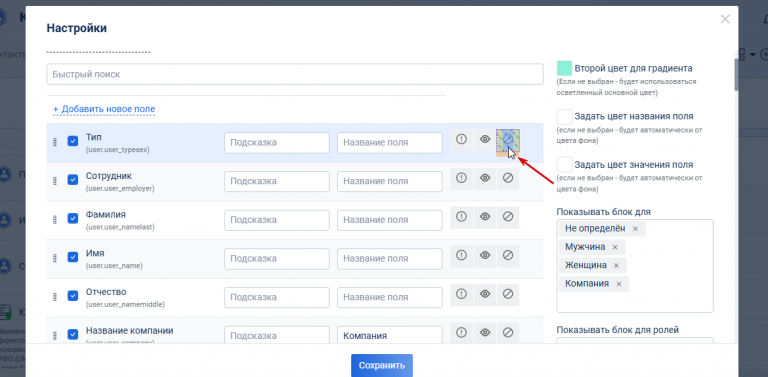
Task: Click required-field icon in Название компании row
Action: (x=461, y=333)
